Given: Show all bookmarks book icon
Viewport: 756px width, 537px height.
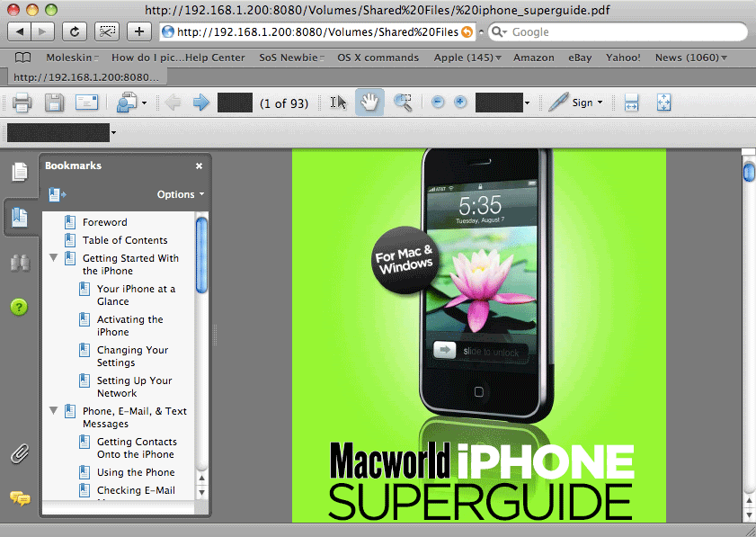Looking at the screenshot, I should [x=22, y=58].
